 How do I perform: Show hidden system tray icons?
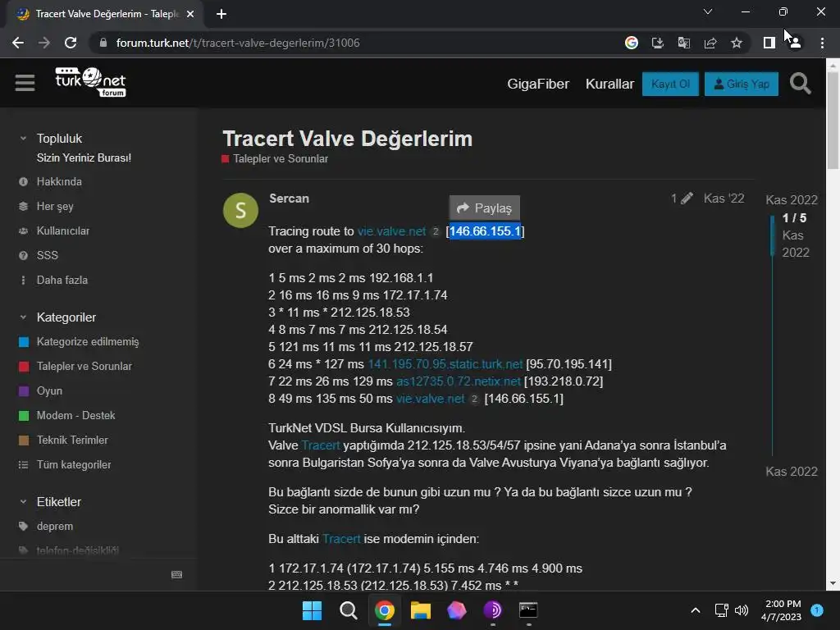point(696,610)
